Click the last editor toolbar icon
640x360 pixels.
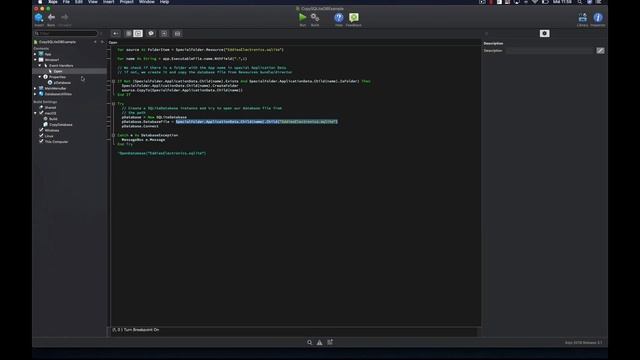177,33
